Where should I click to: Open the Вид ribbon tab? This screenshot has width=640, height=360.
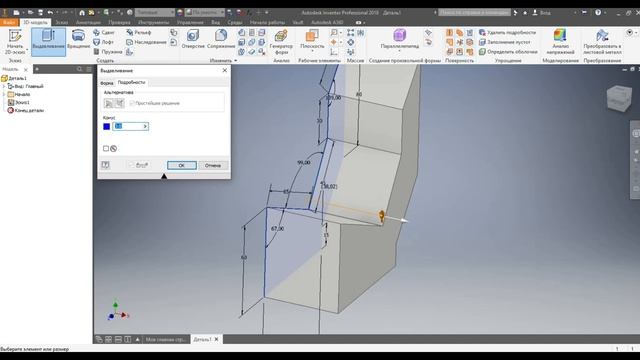[216, 22]
